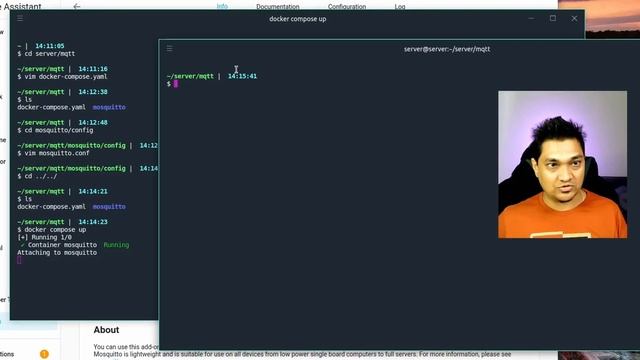The width and height of the screenshot is (640, 360).
Task: Click the webcam video overlay
Action: (x=562, y=164)
